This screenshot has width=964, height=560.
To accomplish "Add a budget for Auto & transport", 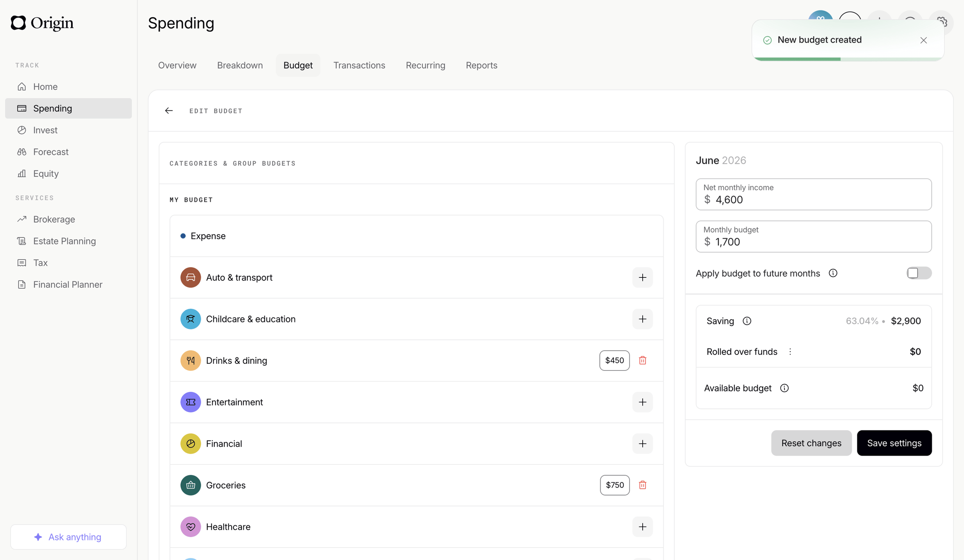I will pos(642,277).
